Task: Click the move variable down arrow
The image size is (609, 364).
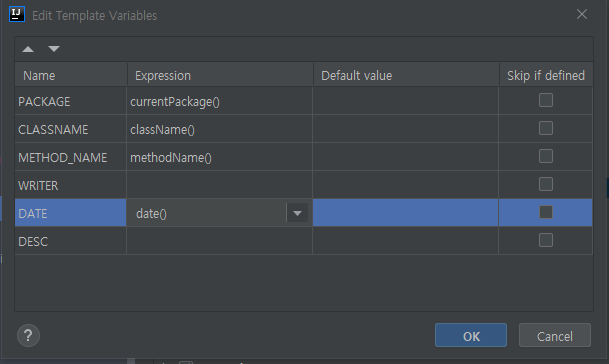Action: coord(54,49)
